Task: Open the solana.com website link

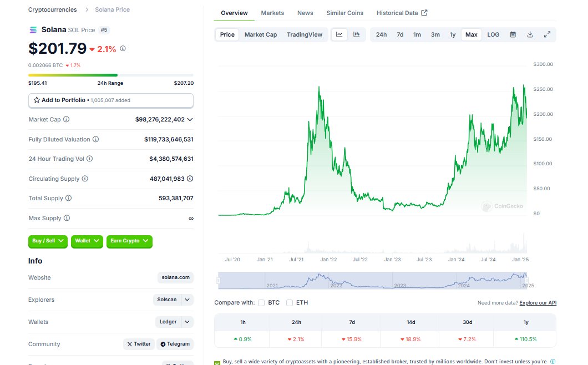Action: (175, 277)
